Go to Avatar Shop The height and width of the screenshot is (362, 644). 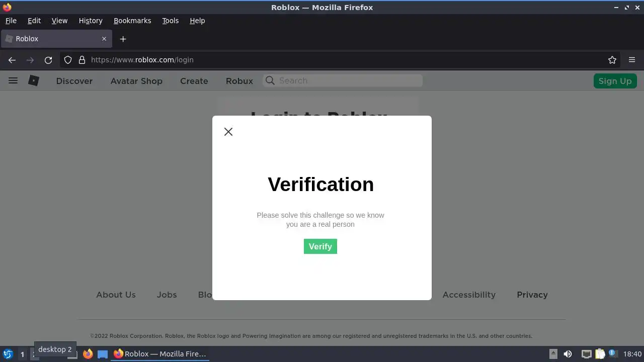coord(136,81)
